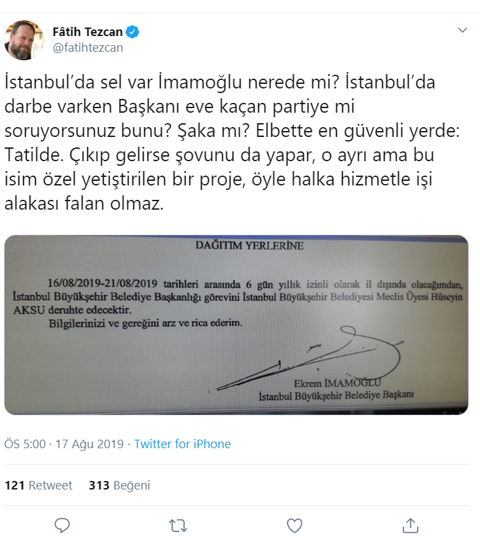480x536 pixels.
Task: Click the tweet text starting İstanbul'da sel
Action: 232,143
